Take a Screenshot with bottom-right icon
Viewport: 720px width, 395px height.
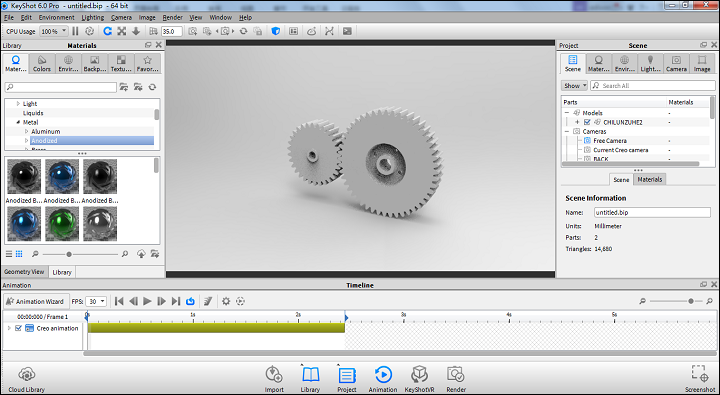coord(700,379)
